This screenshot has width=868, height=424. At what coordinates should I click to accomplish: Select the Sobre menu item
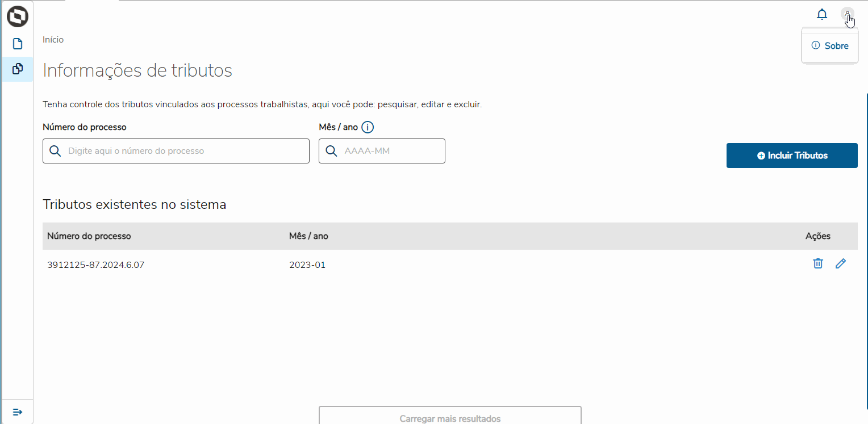pyautogui.click(x=830, y=46)
